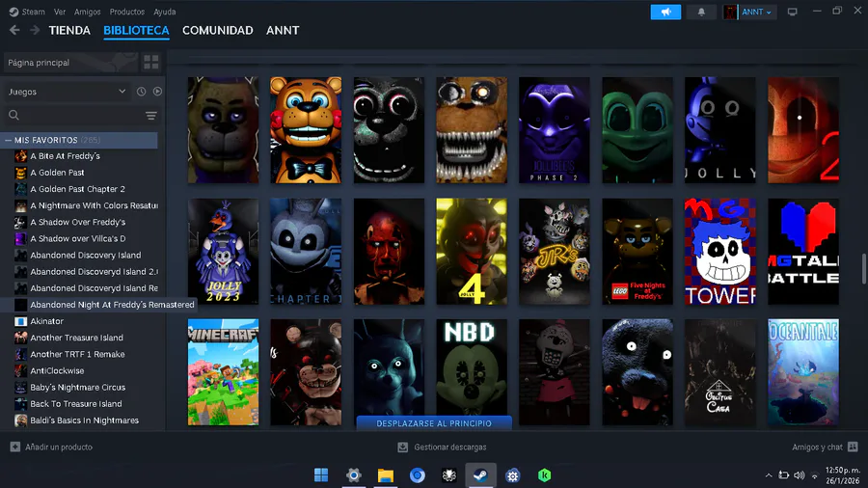The width and height of the screenshot is (868, 488).
Task: Open the Amigos menu
Action: [x=88, y=12]
